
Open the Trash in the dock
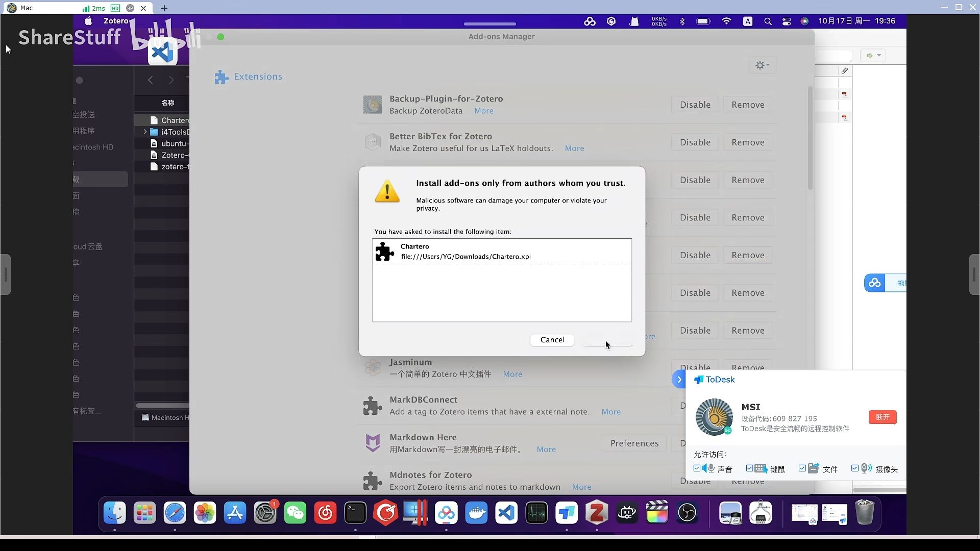click(x=865, y=513)
